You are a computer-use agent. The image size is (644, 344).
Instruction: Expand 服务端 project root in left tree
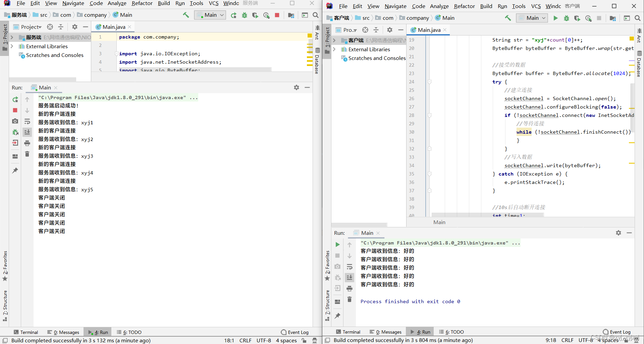12,37
